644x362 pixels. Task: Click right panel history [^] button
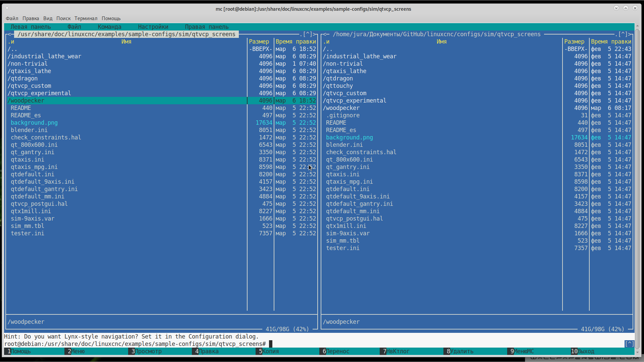(x=623, y=34)
